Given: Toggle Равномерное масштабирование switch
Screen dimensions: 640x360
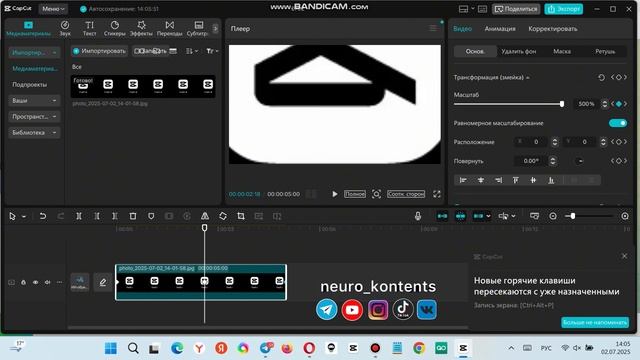Looking at the screenshot, I should coord(618,123).
